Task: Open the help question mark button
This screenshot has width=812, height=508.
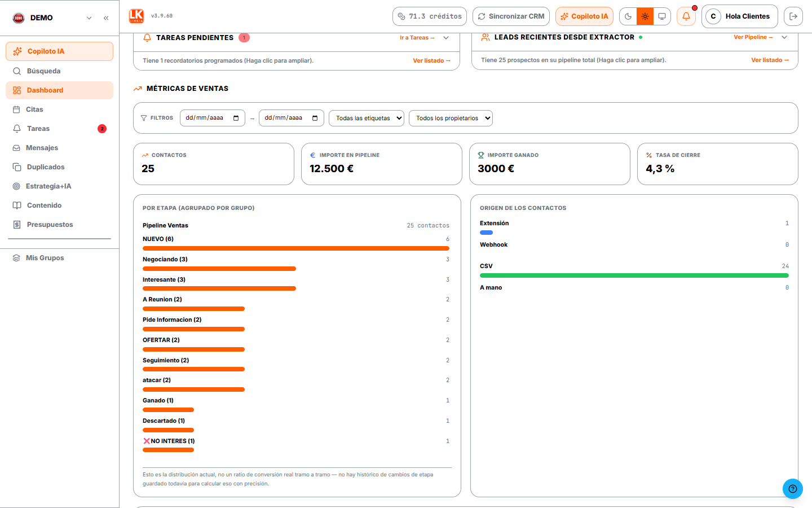Action: [792, 489]
